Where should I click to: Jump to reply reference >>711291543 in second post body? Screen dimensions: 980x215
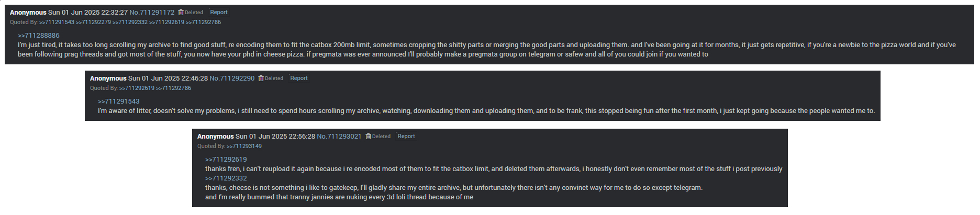tap(119, 101)
